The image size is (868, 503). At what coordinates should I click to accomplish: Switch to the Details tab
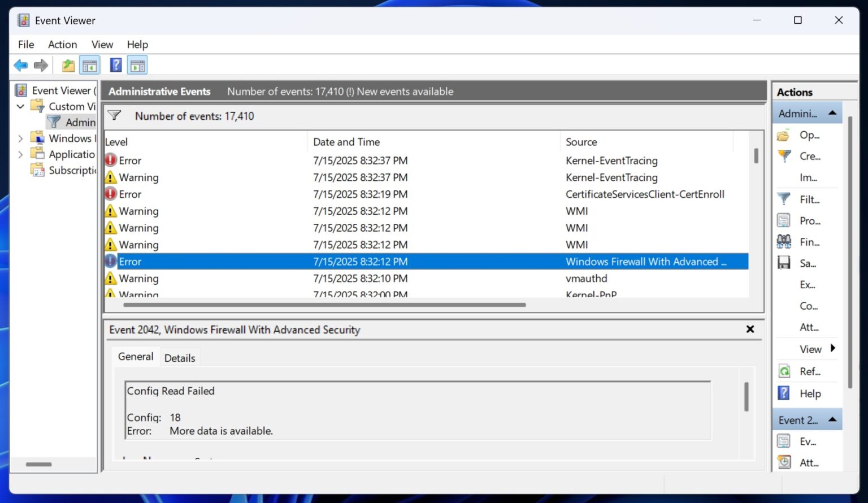(x=180, y=357)
